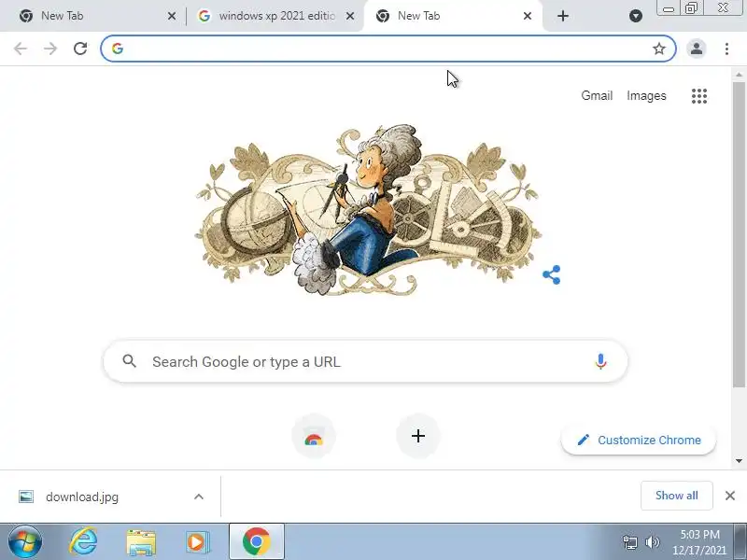The height and width of the screenshot is (560, 747).
Task: Open the tab search dropdown arrow
Action: pos(636,16)
